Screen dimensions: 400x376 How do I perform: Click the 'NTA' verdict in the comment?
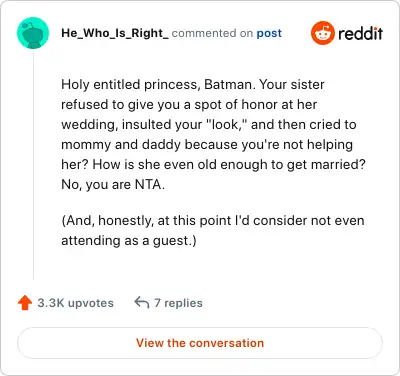(148, 184)
